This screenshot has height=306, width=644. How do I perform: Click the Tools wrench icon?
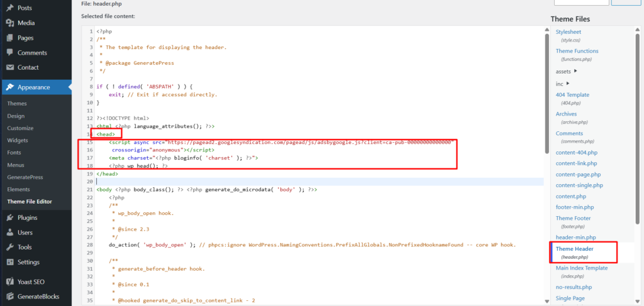[10, 247]
